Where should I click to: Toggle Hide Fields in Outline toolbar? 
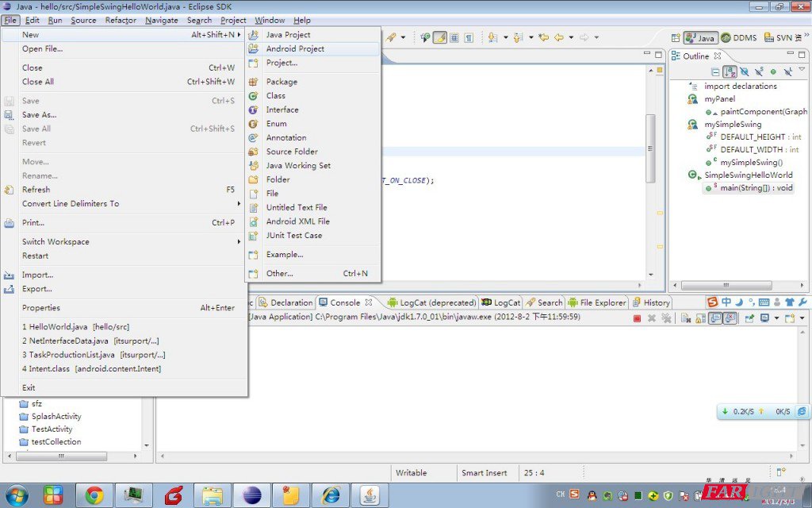click(x=744, y=72)
